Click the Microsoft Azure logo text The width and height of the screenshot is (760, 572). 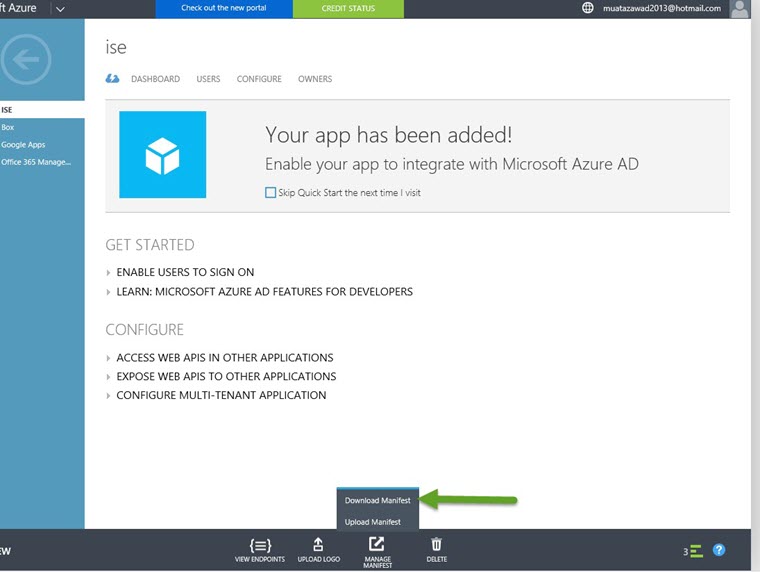tap(18, 8)
